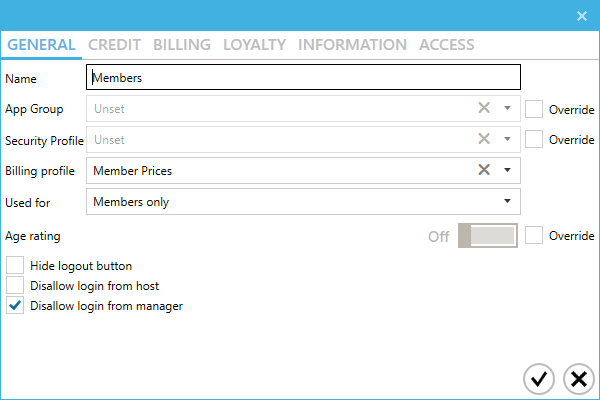The image size is (600, 400).
Task: Open the Used for dropdown arrow
Action: 507,201
